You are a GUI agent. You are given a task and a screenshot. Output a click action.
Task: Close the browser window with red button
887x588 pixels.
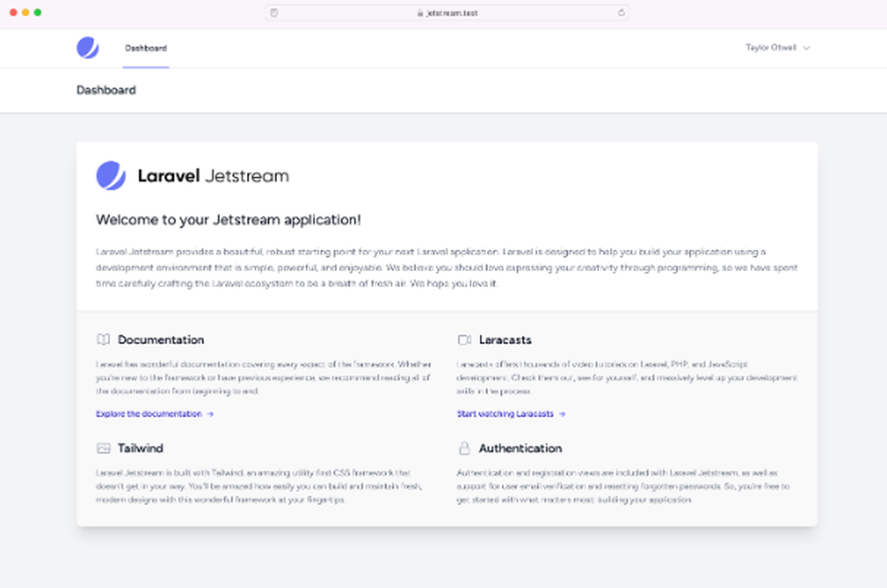click(x=13, y=12)
